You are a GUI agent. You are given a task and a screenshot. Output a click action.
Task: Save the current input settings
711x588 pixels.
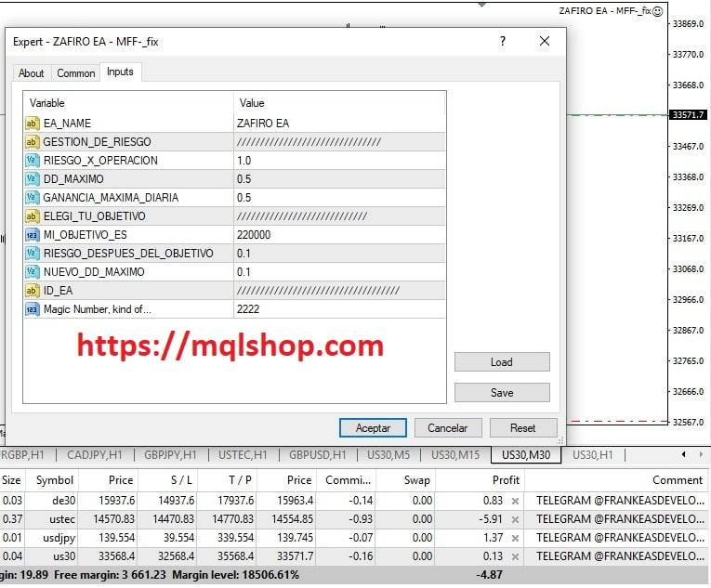pos(502,393)
